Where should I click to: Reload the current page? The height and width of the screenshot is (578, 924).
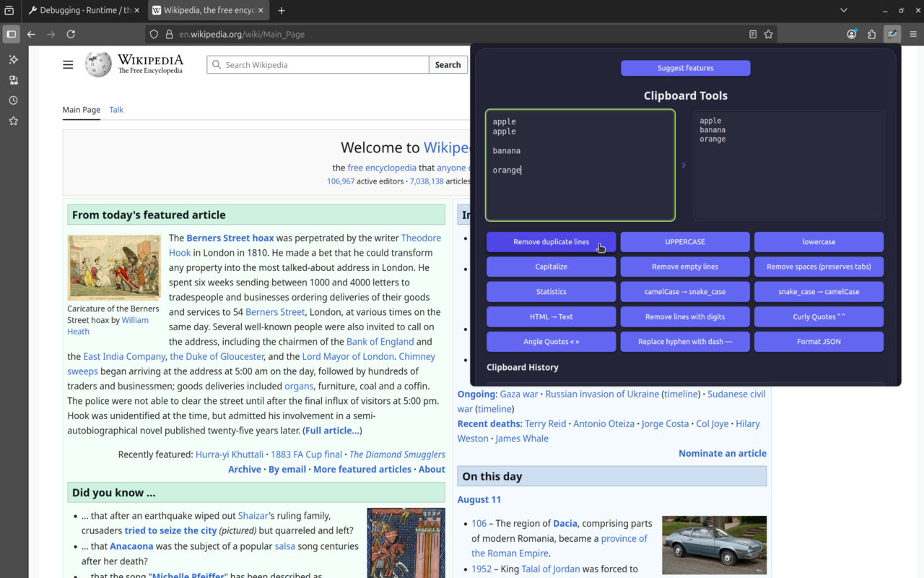71,34
